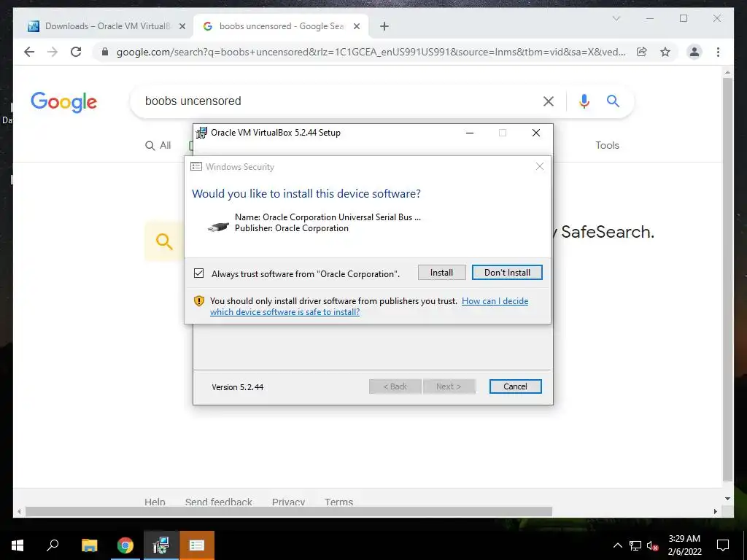Open the taskbar clock and date
Screen dimensions: 747x560
coord(684,545)
